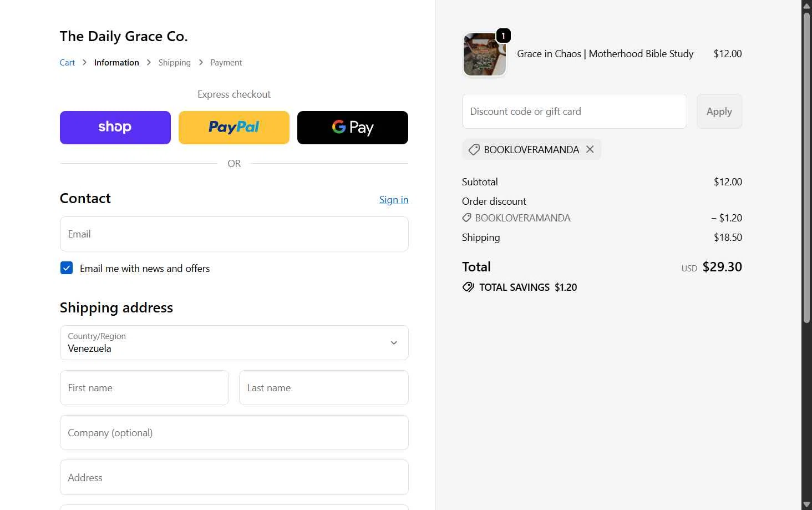Choose PayPal express checkout
Viewport: 812px width, 510px height.
pos(234,128)
